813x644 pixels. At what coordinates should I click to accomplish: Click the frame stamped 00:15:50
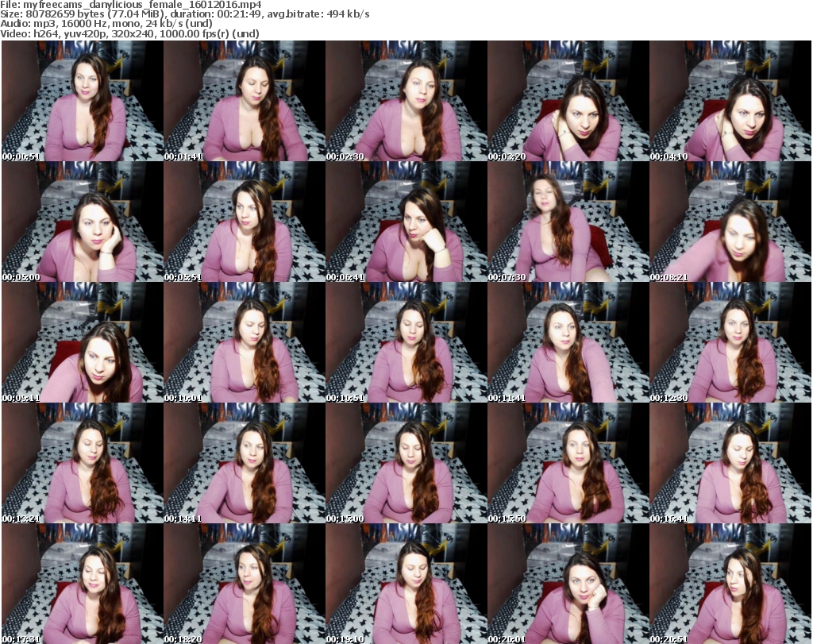(568, 463)
